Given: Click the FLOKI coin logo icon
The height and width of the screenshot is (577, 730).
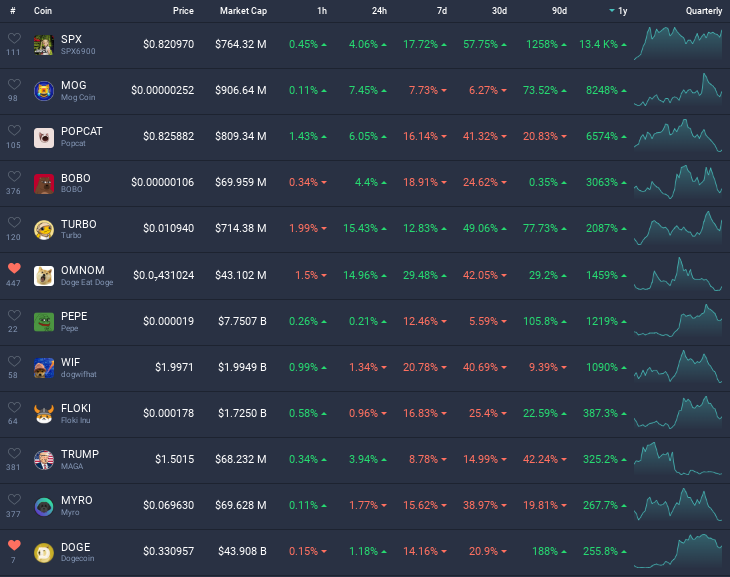Looking at the screenshot, I should pos(44,414).
